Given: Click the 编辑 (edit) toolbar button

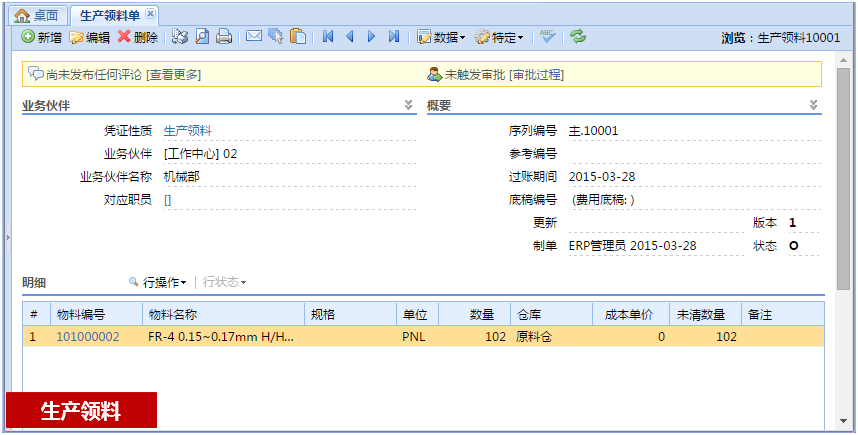Looking at the screenshot, I should point(89,37).
